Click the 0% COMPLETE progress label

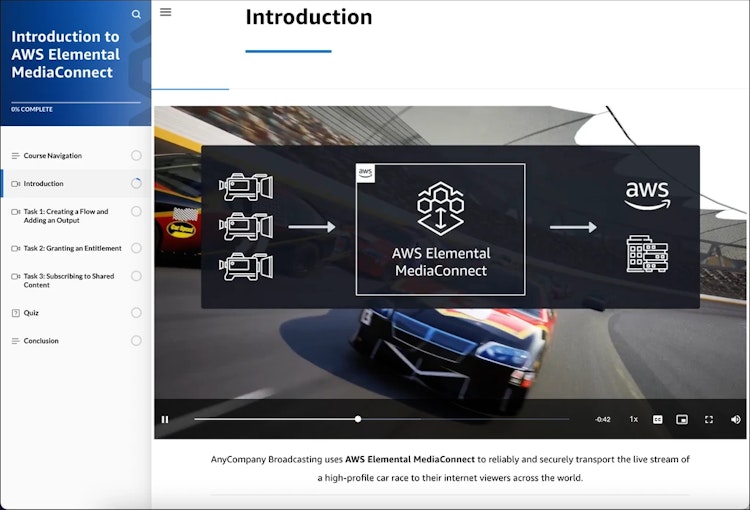(32, 110)
